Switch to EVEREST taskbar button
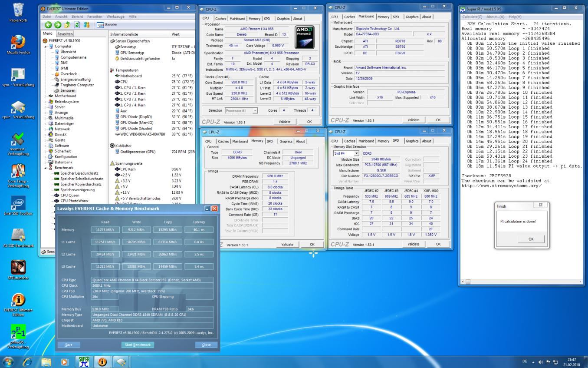Viewport: 588px width, 368px height. (103, 361)
